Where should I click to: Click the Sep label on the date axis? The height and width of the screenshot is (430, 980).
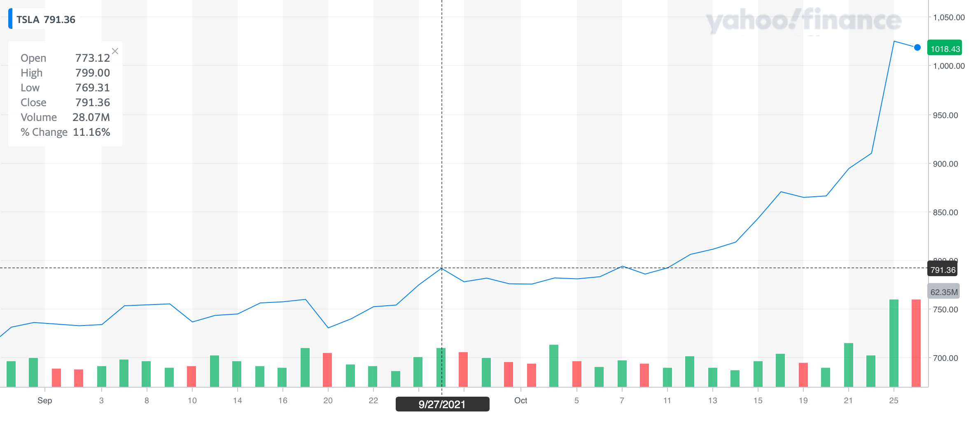[45, 400]
